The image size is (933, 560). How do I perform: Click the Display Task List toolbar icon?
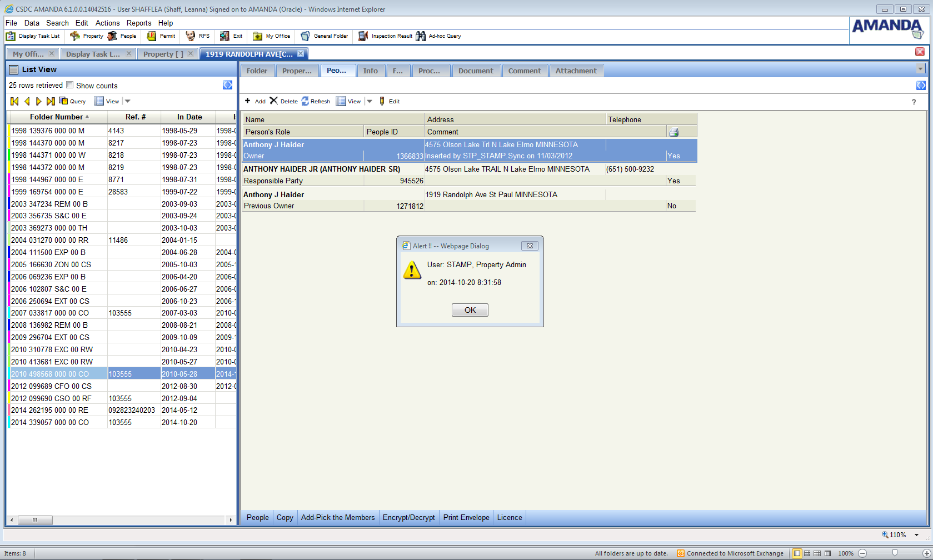[x=11, y=36]
